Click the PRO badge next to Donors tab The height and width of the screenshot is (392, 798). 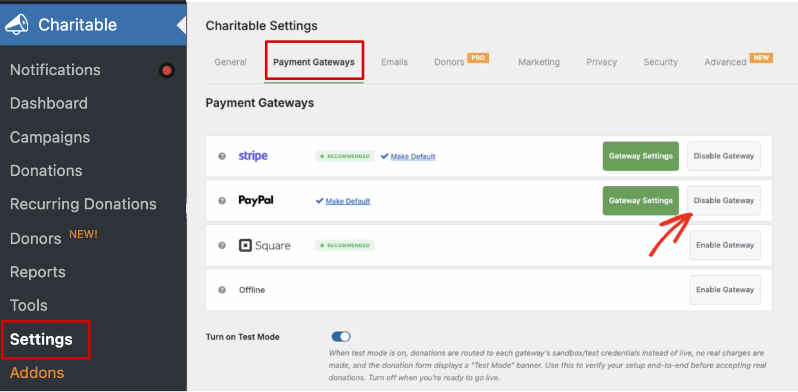coord(478,58)
